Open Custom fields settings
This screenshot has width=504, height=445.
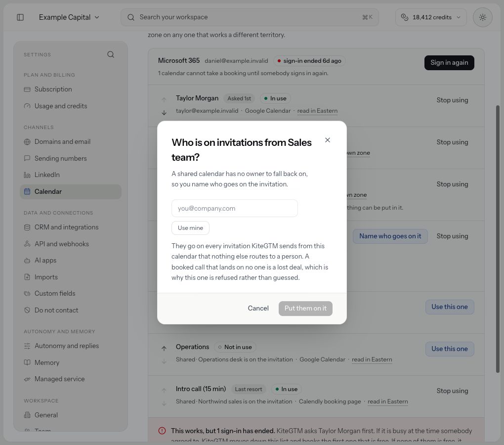tap(71, 294)
